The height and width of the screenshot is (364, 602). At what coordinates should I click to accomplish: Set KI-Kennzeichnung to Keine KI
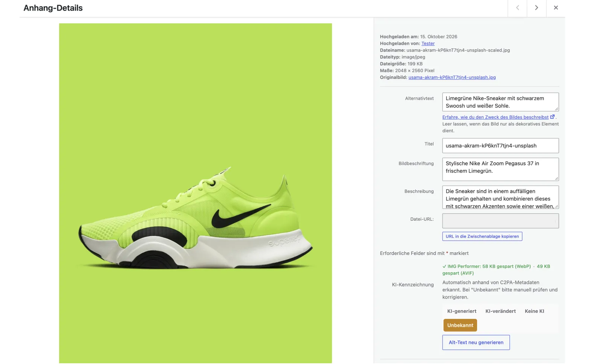tap(534, 311)
